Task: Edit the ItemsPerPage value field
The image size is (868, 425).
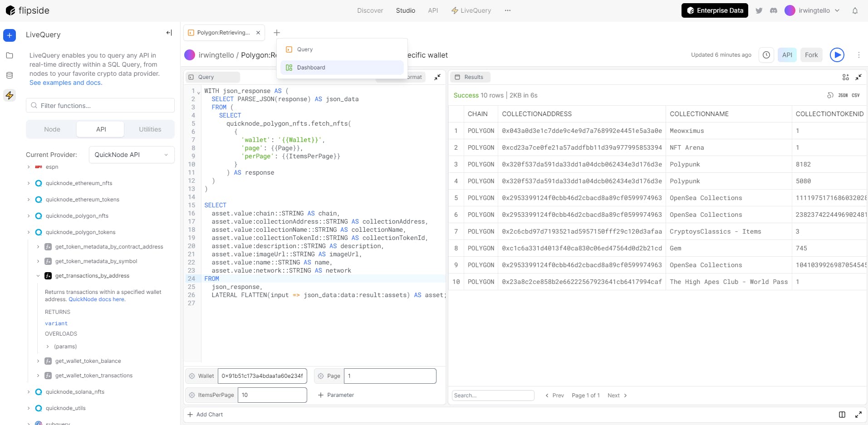Action: click(272, 395)
